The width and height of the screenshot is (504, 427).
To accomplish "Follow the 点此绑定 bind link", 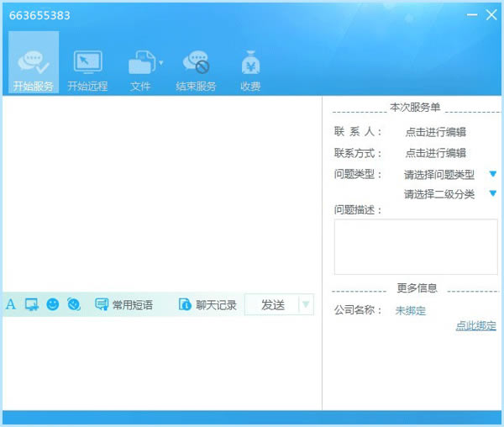I will click(475, 325).
